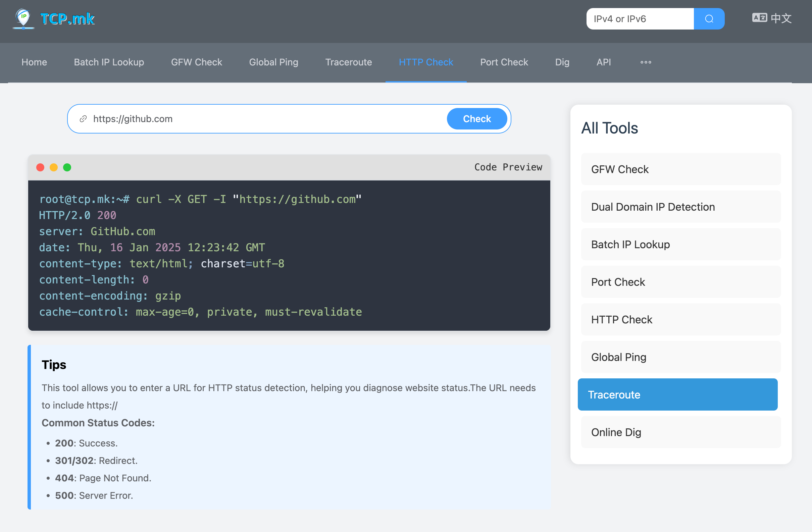Click the yellow dot in code preview
Screen dimensions: 812x532
tap(54, 167)
